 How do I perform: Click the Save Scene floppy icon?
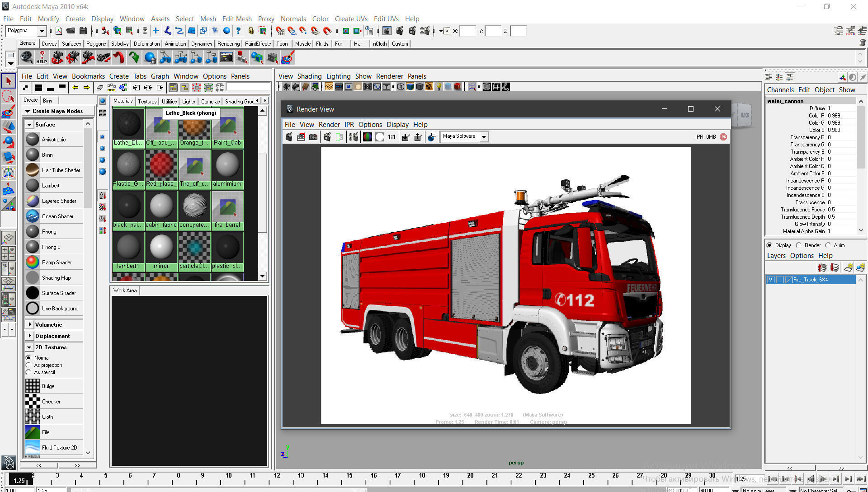coord(83,31)
